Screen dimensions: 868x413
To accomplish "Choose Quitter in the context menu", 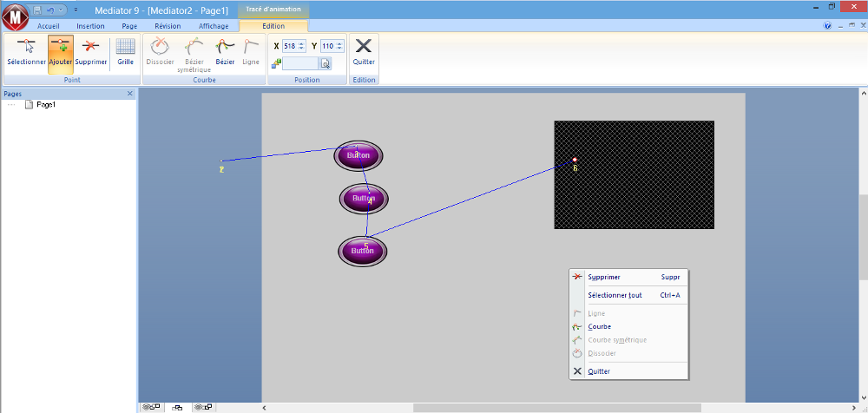I will point(628,371).
